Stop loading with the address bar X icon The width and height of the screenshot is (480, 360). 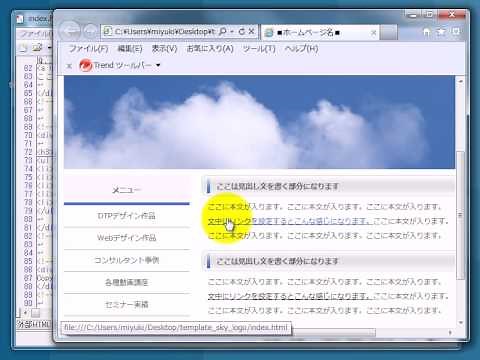(x=252, y=32)
